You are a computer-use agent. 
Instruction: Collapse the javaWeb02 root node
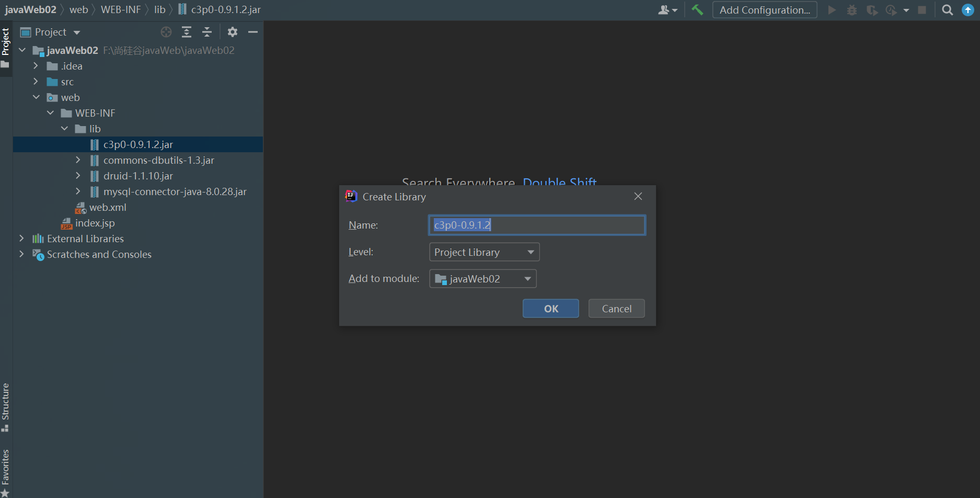22,50
